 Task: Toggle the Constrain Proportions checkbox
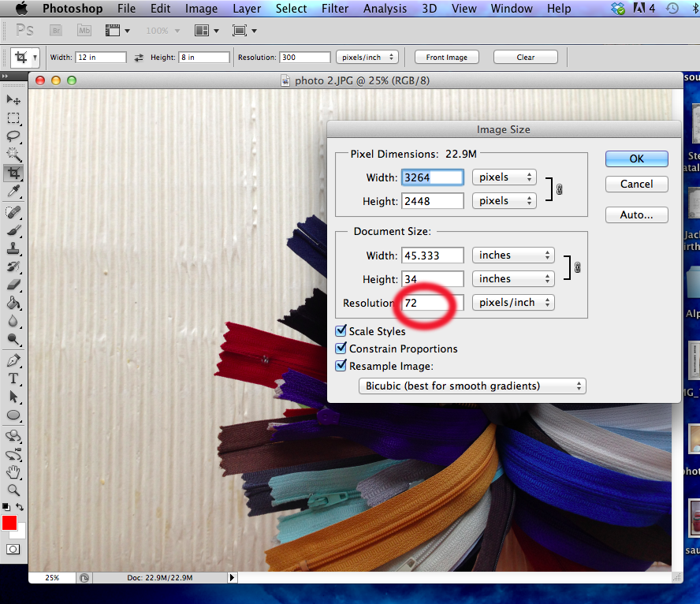coord(341,349)
